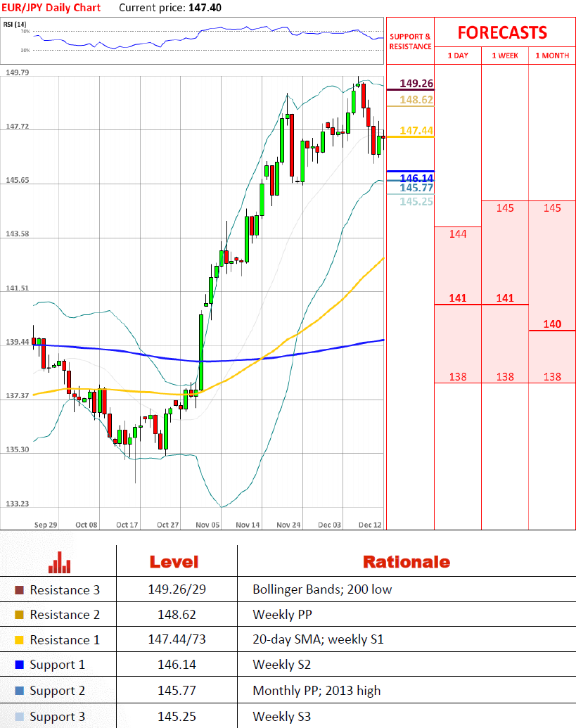576x728 pixels.
Task: Click the Nov 05 date on x-axis
Action: coord(207,525)
